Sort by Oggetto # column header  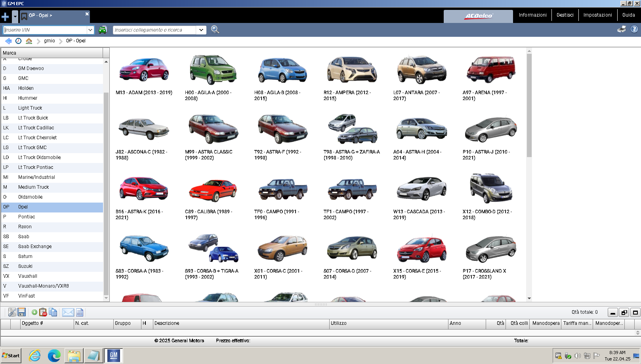pos(47,324)
